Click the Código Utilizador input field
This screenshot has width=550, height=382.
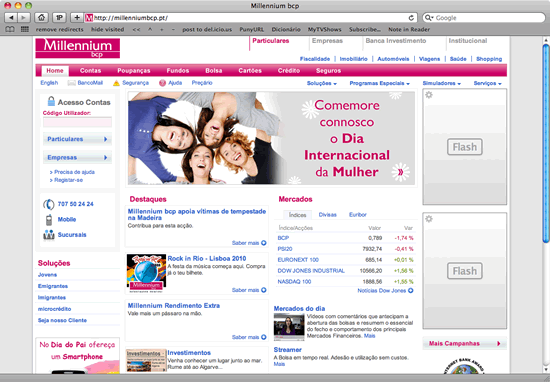coord(77,122)
